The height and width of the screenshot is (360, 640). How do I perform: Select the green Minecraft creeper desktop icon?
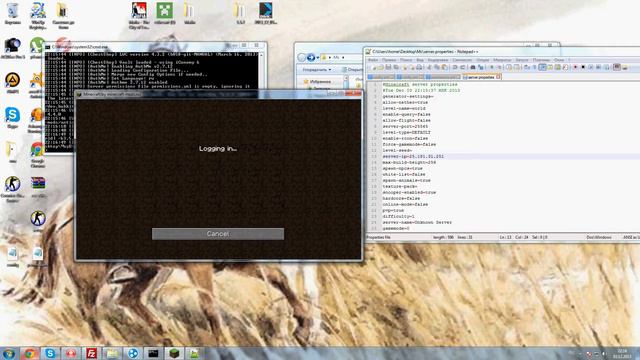click(164, 13)
